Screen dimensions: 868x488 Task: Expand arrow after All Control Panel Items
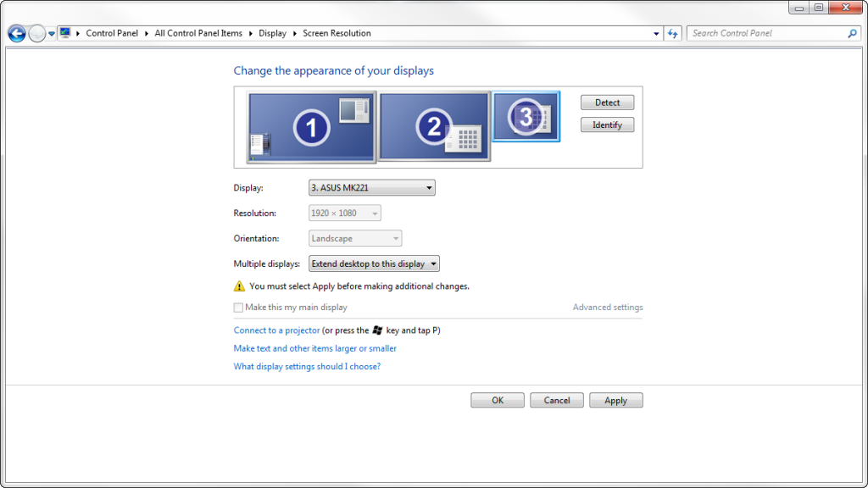251,33
